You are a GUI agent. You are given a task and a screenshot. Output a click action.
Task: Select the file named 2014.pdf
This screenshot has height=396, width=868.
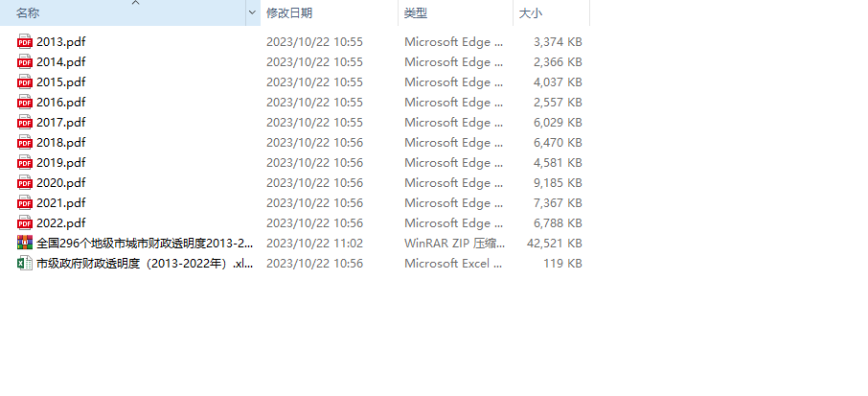click(x=61, y=61)
